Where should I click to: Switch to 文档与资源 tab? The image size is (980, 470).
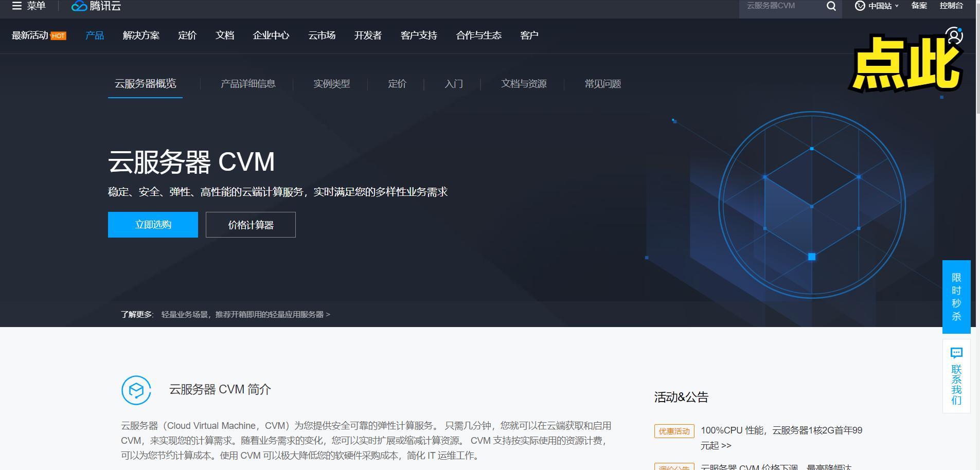[524, 84]
